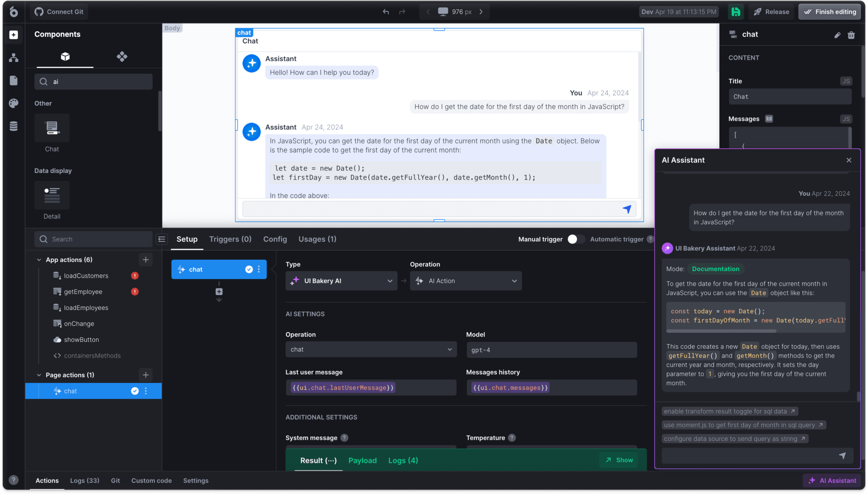Click the Finish editing button
868x495 pixels.
pos(829,12)
